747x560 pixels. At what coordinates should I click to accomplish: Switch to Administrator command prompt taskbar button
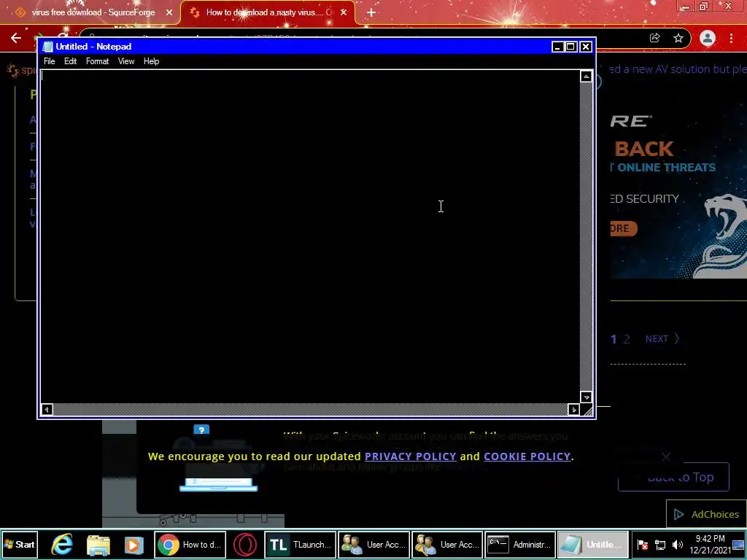[x=521, y=545]
